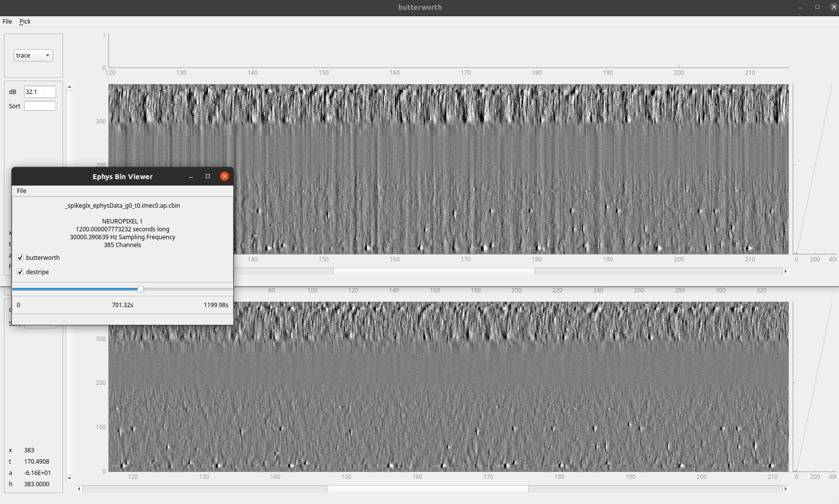Click the cbin file name label
This screenshot has height=504, width=839.
pyautogui.click(x=123, y=206)
